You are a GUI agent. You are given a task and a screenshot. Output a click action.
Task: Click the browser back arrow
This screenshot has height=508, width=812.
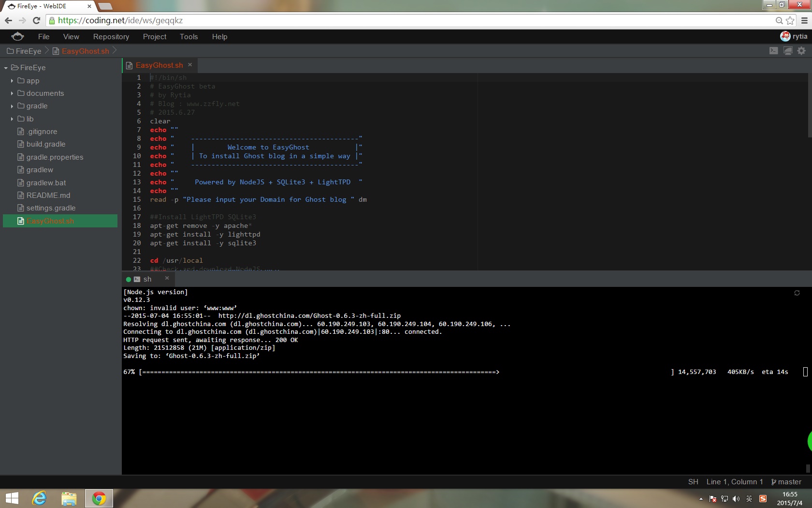8,20
